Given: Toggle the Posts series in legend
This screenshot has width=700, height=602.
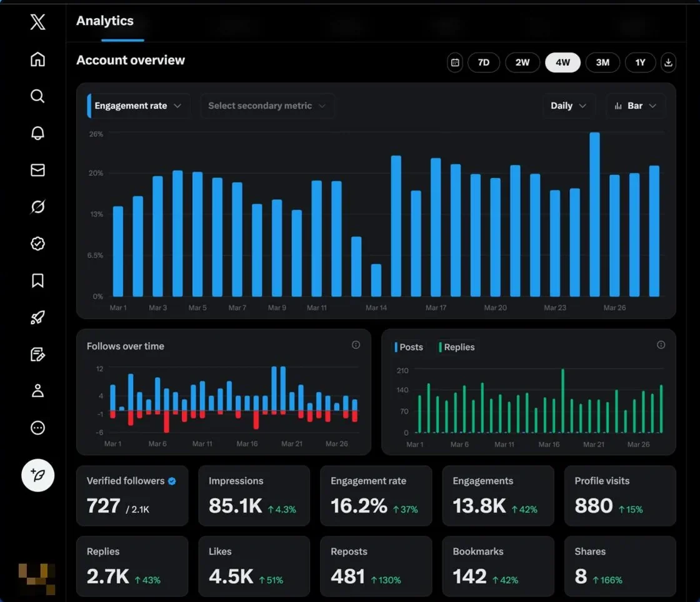Looking at the screenshot, I should (409, 347).
